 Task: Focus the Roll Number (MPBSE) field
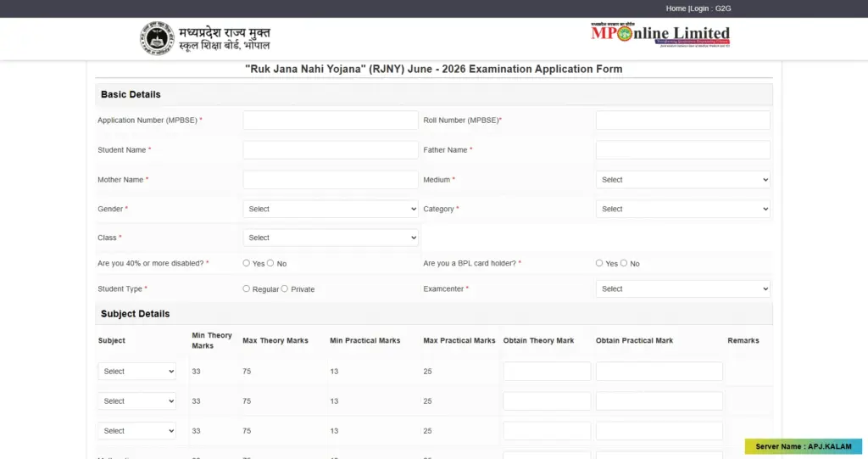(683, 120)
